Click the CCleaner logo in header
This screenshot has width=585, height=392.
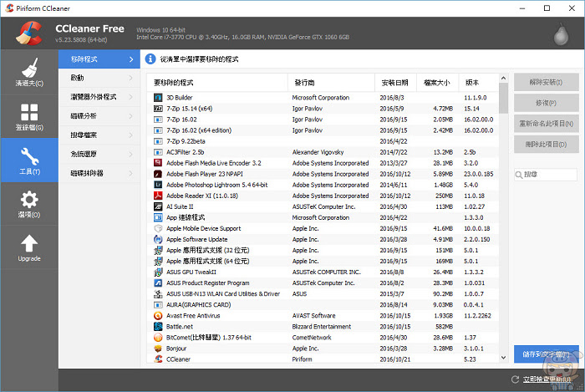pos(28,33)
